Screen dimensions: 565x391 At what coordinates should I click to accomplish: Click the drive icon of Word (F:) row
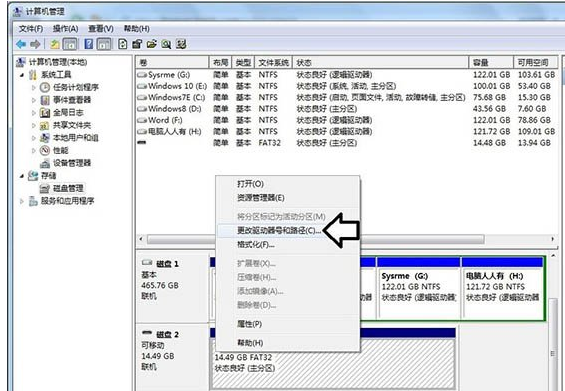coord(142,120)
